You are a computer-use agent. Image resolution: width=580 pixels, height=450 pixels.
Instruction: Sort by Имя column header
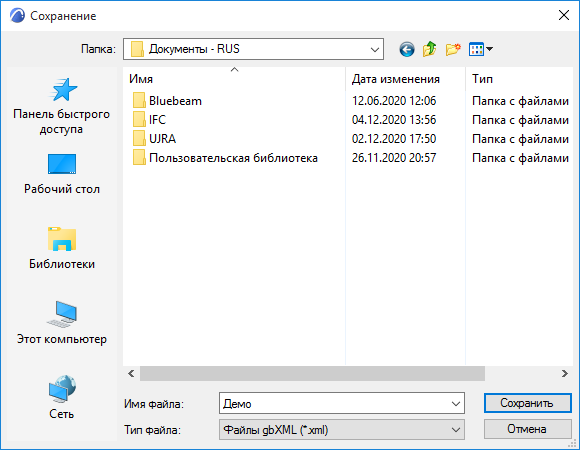coord(141,79)
